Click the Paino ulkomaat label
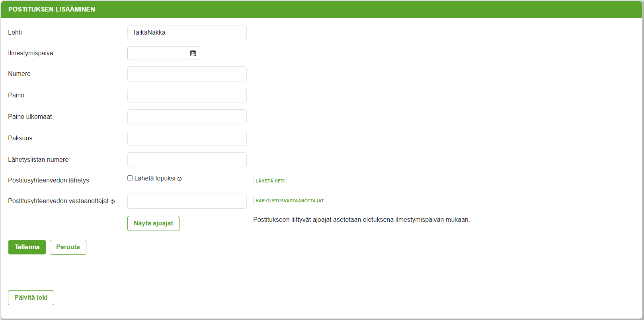This screenshot has height=320, width=644. click(x=30, y=117)
